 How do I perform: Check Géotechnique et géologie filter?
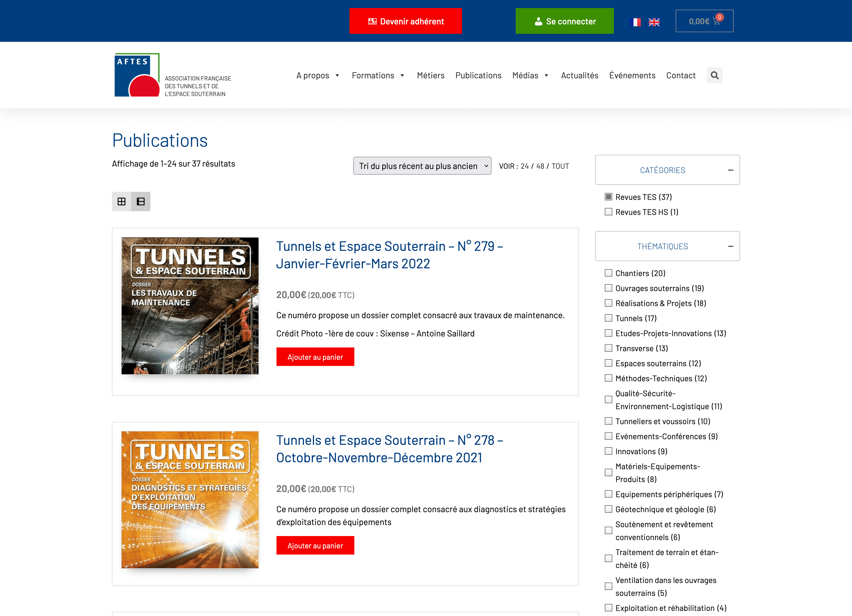point(609,509)
